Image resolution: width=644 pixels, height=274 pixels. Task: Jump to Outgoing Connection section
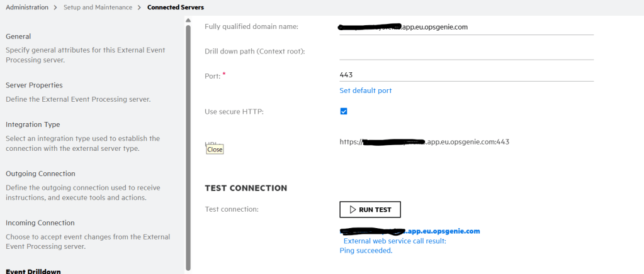coord(40,173)
